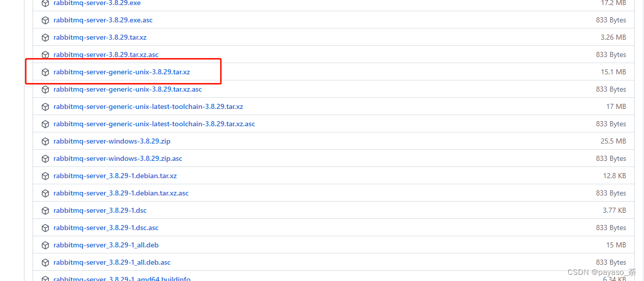
Task: Click package icon beside rabbitmq-server_3.8.29-1.dsc.asc
Action: [45, 228]
